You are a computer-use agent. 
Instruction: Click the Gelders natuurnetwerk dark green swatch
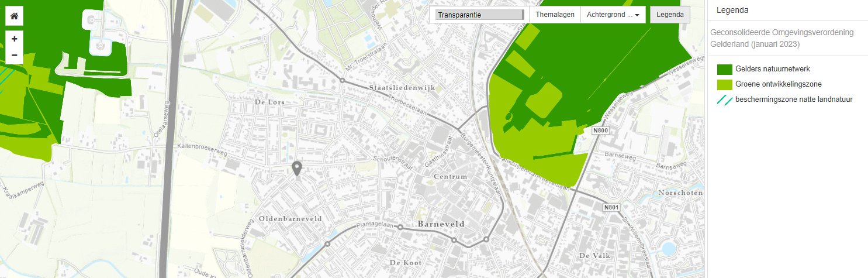pos(725,69)
